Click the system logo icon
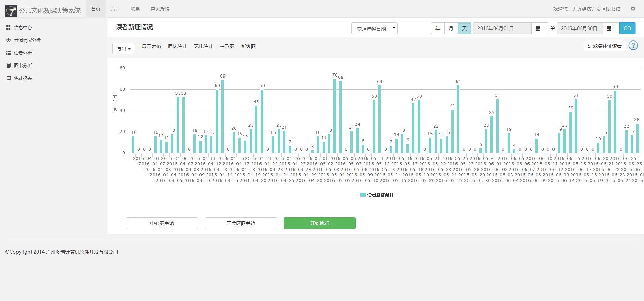Screen dimensions: 644x301 pyautogui.click(x=11, y=11)
